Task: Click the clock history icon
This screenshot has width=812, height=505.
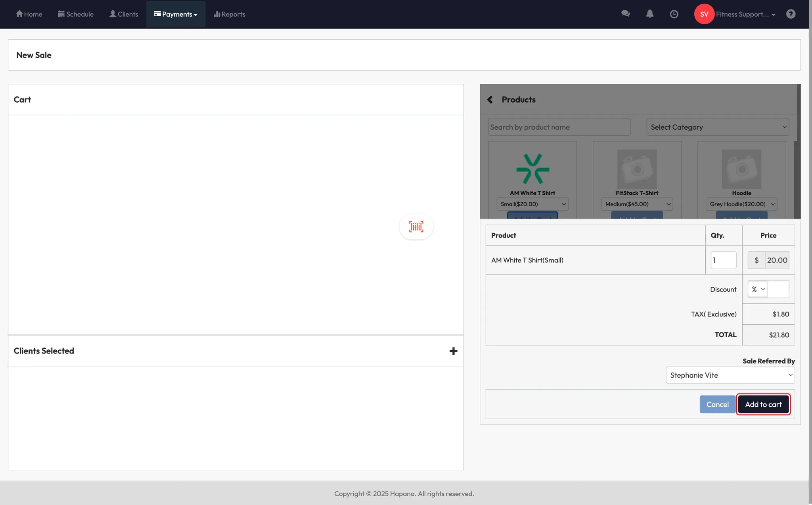Action: 674,14
